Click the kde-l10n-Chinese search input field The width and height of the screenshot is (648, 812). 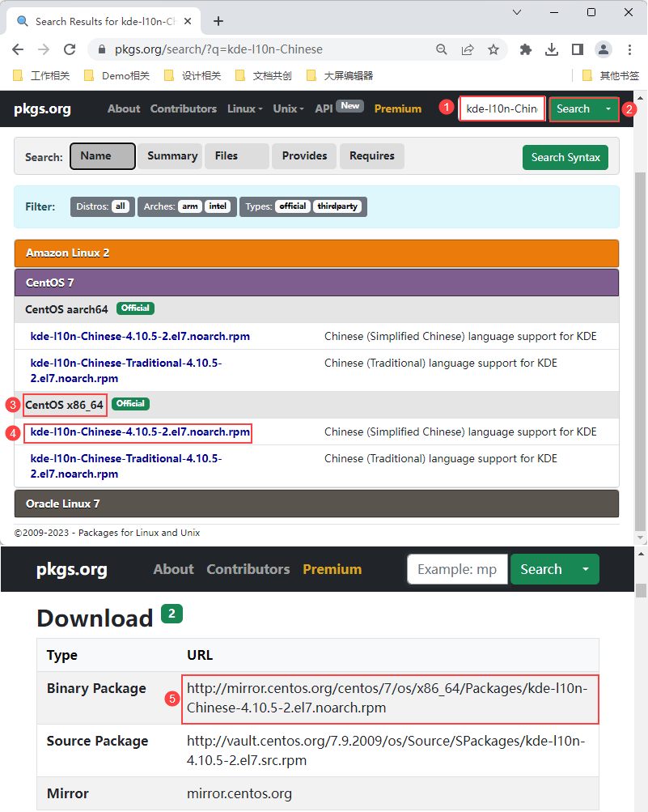click(x=502, y=108)
